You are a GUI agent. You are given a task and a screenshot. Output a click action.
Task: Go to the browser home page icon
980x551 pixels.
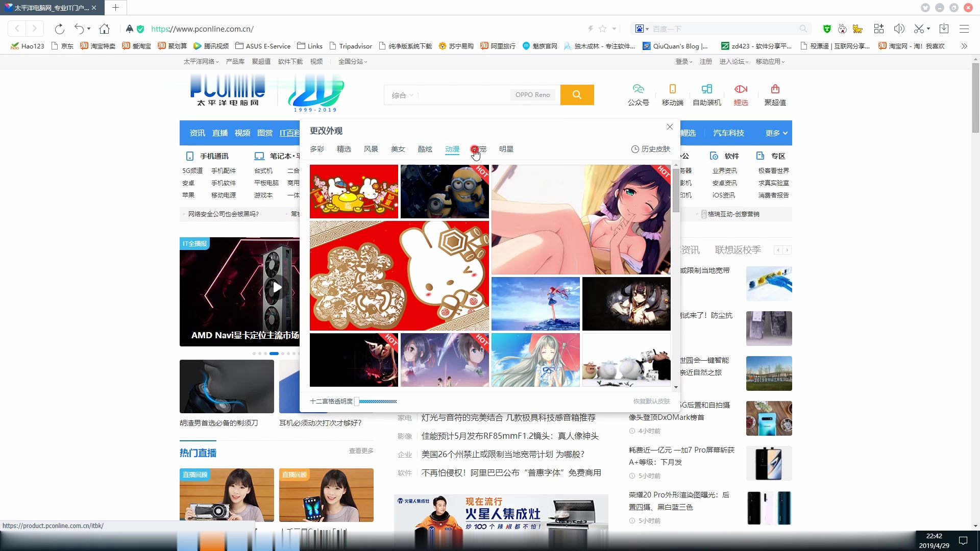[104, 29]
